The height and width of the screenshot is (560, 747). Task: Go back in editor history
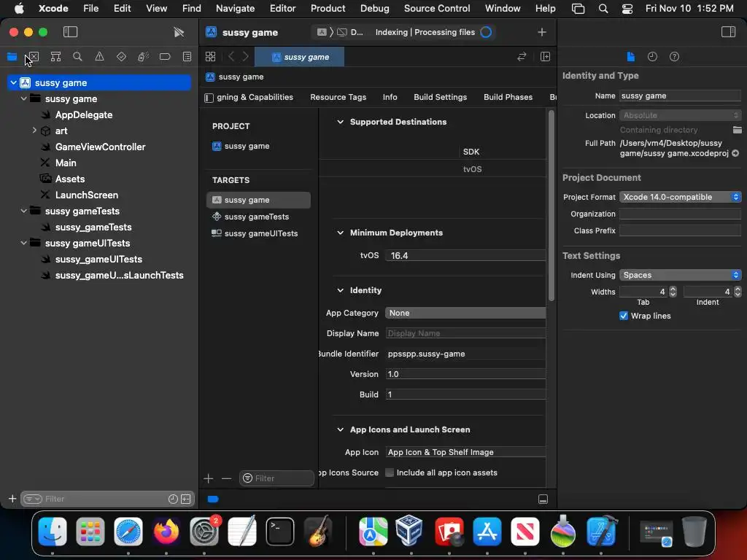(231, 57)
